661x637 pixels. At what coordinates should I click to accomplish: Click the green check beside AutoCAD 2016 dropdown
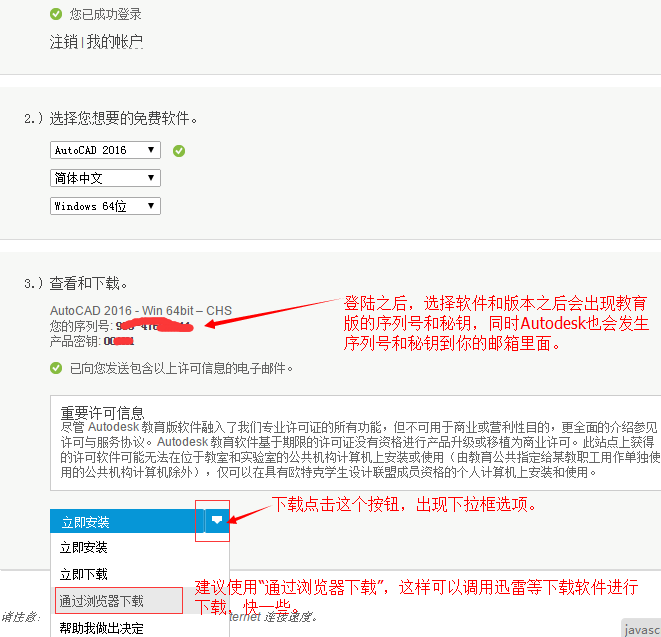(x=179, y=151)
